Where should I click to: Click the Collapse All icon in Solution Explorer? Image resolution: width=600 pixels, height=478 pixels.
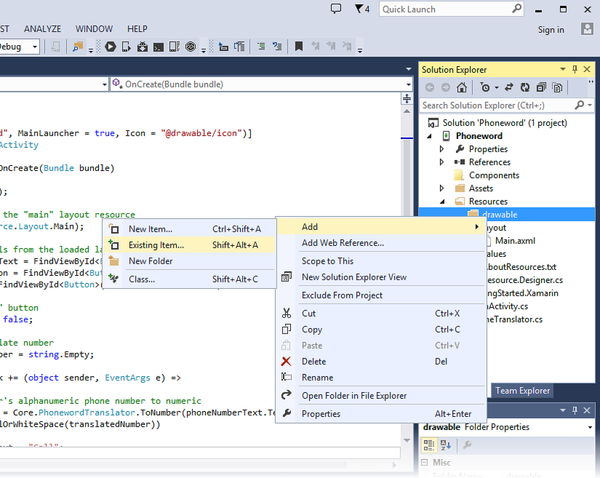pyautogui.click(x=540, y=88)
